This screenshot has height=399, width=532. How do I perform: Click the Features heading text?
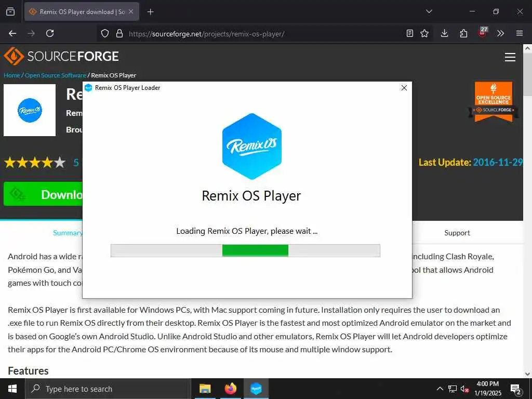(28, 371)
